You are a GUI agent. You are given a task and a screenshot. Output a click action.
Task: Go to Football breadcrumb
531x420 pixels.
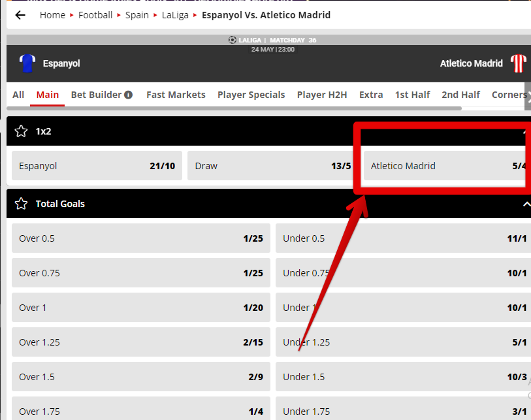(95, 15)
